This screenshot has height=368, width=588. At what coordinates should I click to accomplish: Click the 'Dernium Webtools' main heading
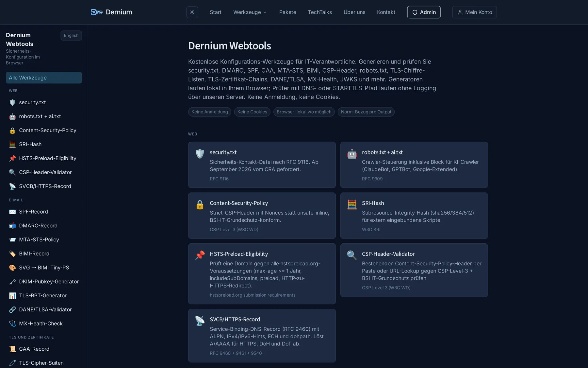point(230,46)
